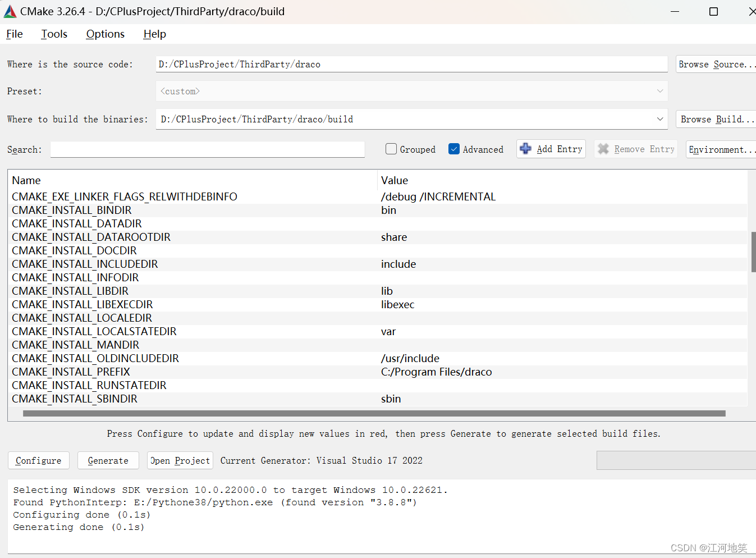756x558 pixels.
Task: Open the Tools menu
Action: [x=54, y=34]
